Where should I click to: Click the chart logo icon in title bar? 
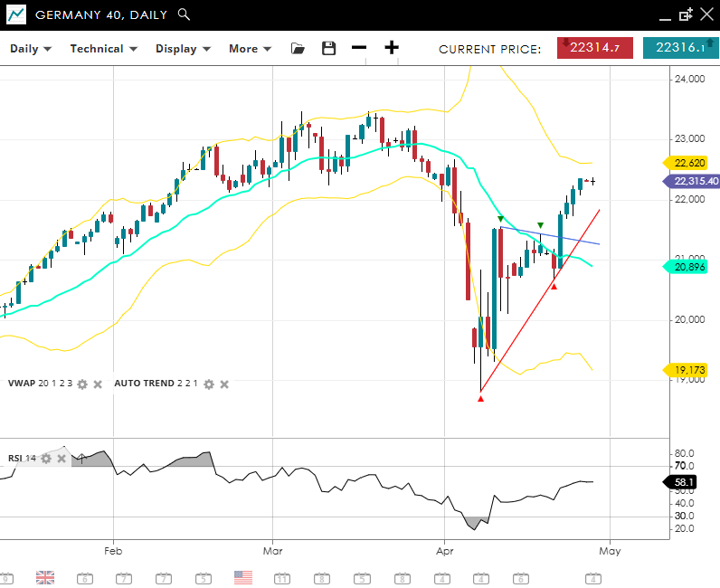[x=15, y=14]
